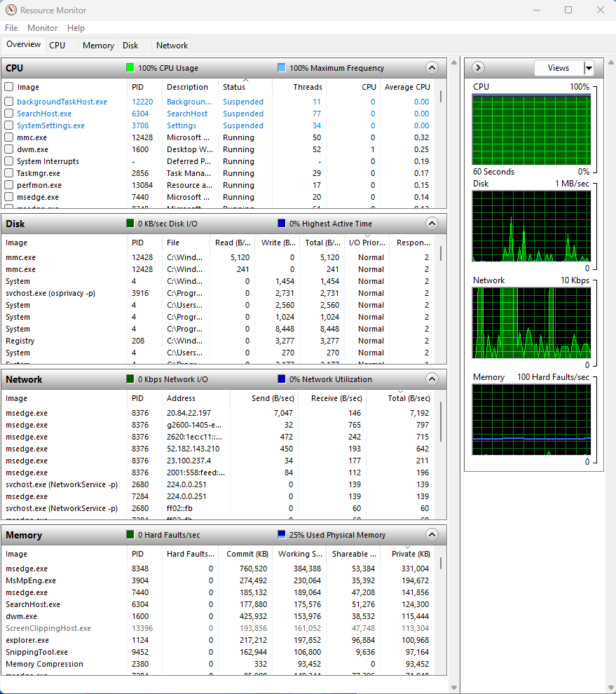Check the System Interrupts checkbox
Image resolution: width=616 pixels, height=694 pixels.
9,161
